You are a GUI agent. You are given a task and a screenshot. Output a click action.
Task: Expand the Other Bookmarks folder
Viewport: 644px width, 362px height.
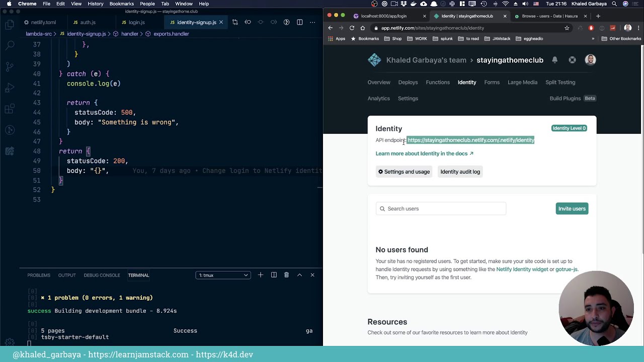click(x=621, y=39)
